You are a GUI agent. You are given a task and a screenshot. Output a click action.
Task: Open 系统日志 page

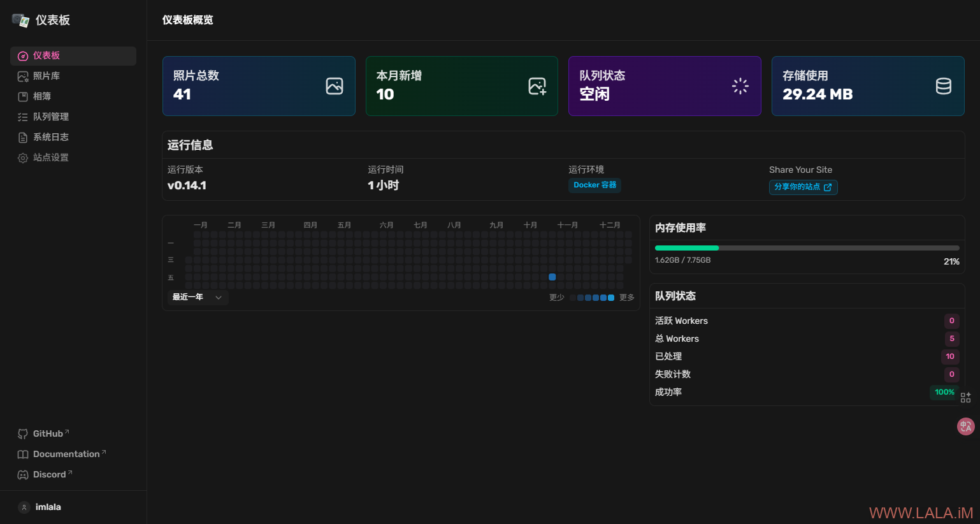[x=50, y=137]
